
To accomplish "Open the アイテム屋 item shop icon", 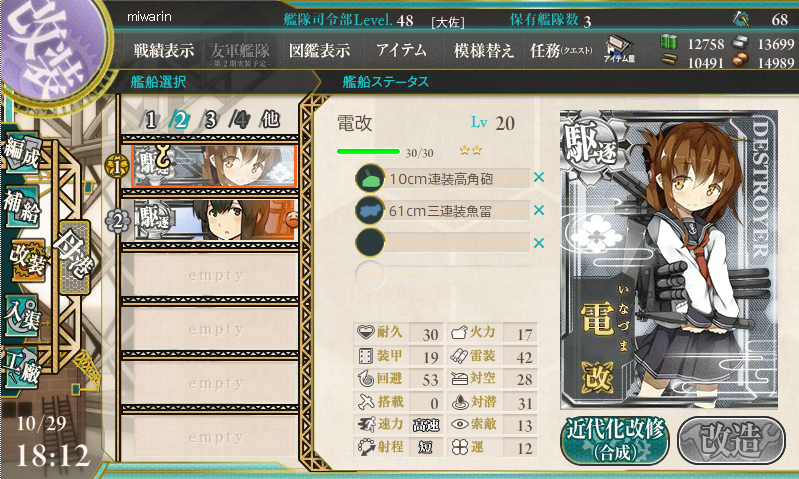I will pyautogui.click(x=619, y=49).
